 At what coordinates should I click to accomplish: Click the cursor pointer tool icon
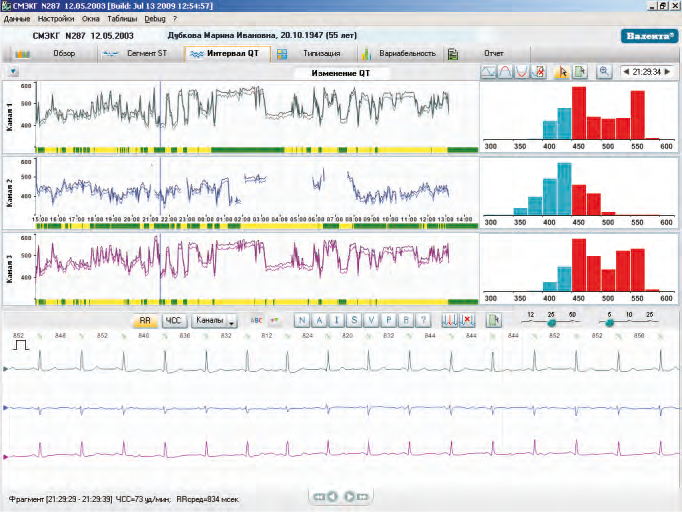pyautogui.click(x=560, y=72)
